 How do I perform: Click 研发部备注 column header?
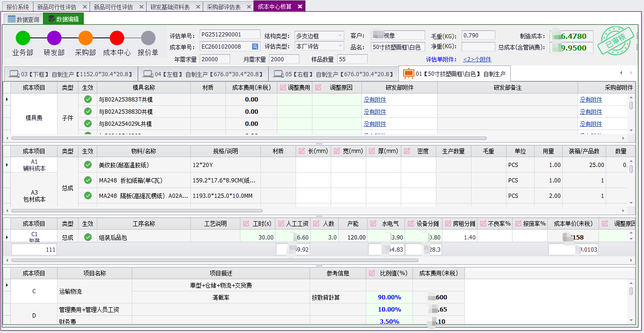[507, 87]
